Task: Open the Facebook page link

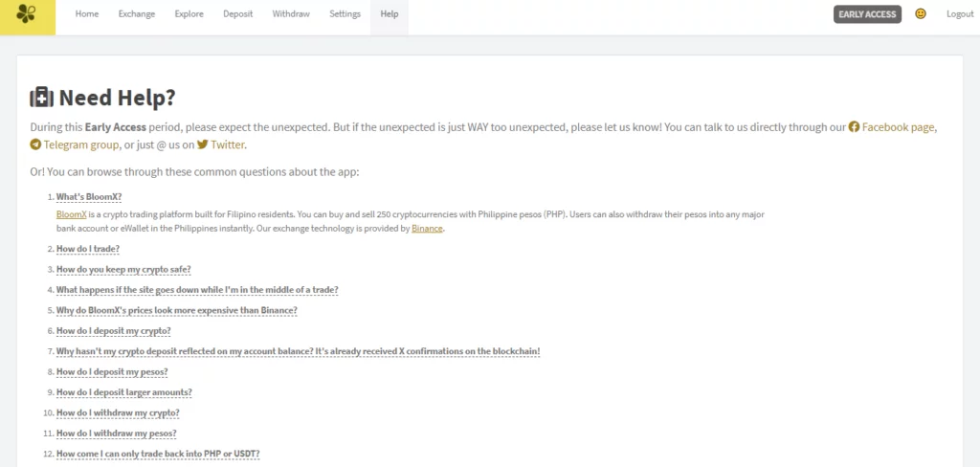Action: tap(898, 127)
